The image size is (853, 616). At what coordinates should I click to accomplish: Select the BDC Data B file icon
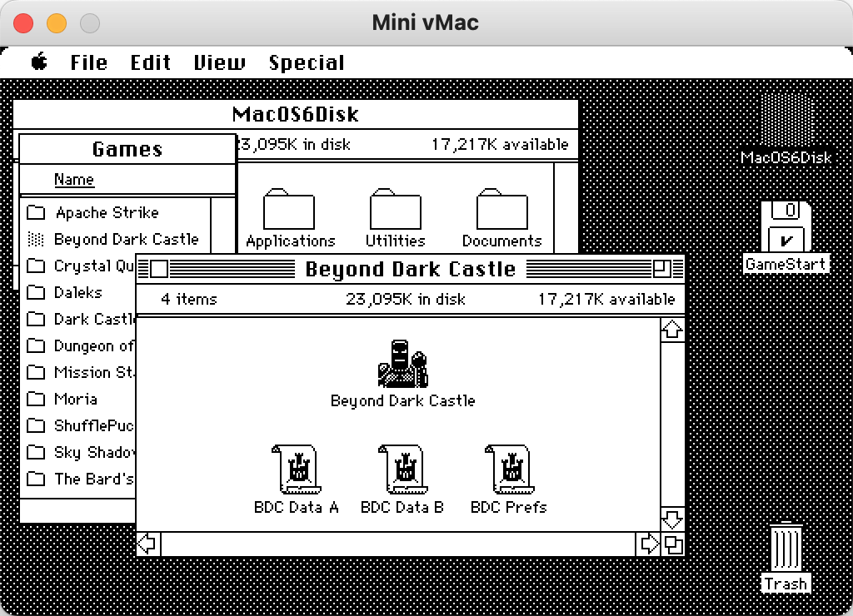[x=403, y=469]
